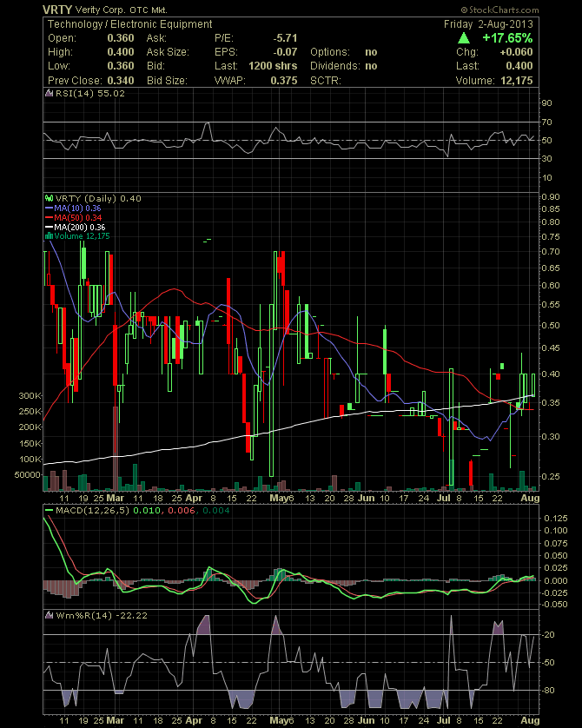The image size is (582, 728).
Task: Click the MACD red signal value 0.006
Action: tap(181, 510)
